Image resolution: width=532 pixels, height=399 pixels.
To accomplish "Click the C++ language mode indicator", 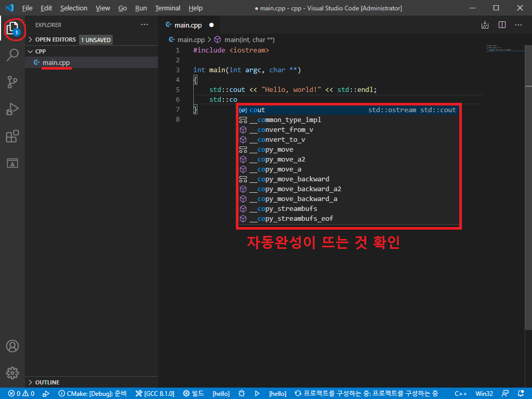I will tap(460, 394).
